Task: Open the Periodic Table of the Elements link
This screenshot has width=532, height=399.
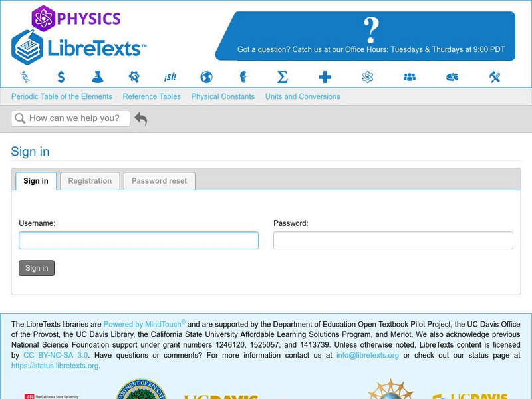Action: click(61, 96)
